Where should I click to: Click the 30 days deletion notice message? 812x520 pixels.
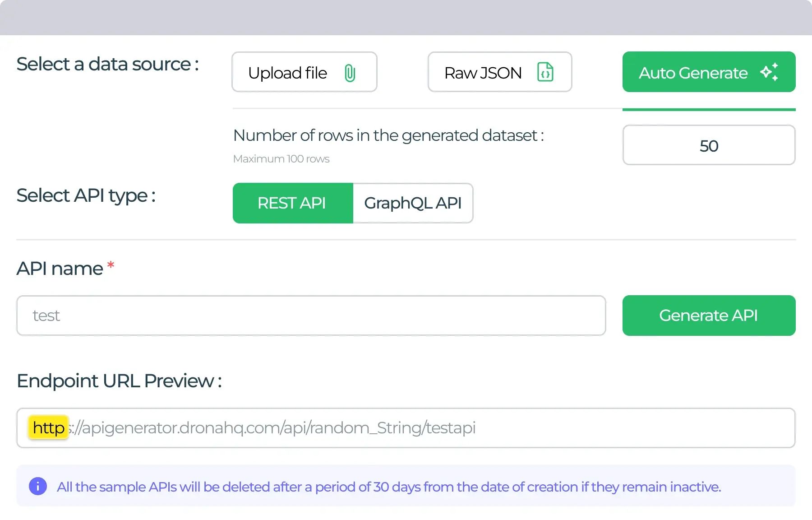[x=388, y=487]
